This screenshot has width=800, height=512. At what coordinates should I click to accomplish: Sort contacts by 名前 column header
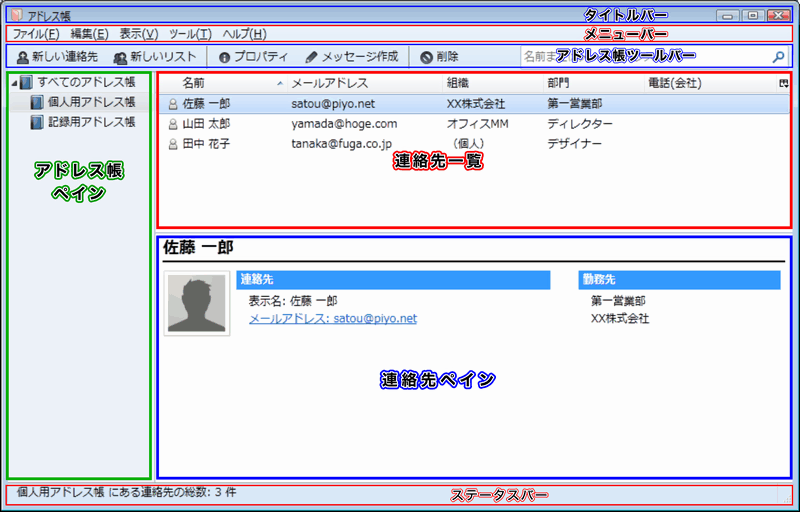click(223, 83)
